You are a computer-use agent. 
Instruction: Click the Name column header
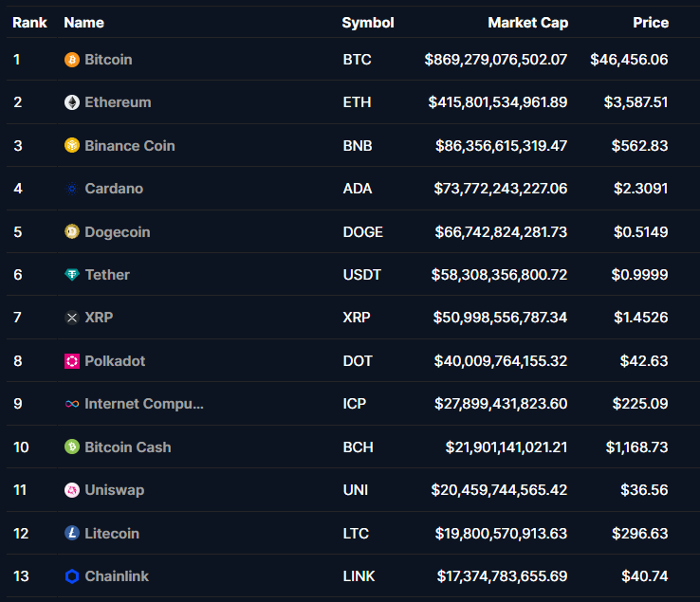[83, 23]
